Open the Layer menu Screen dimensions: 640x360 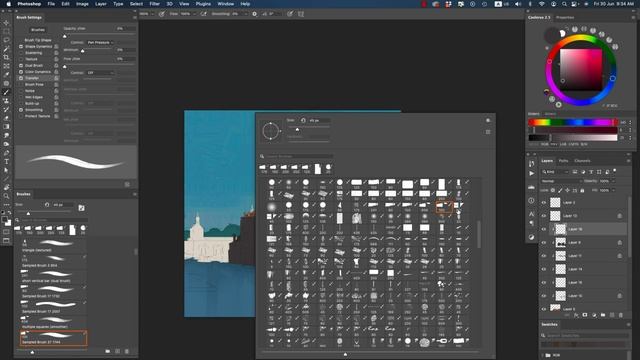[100, 4]
